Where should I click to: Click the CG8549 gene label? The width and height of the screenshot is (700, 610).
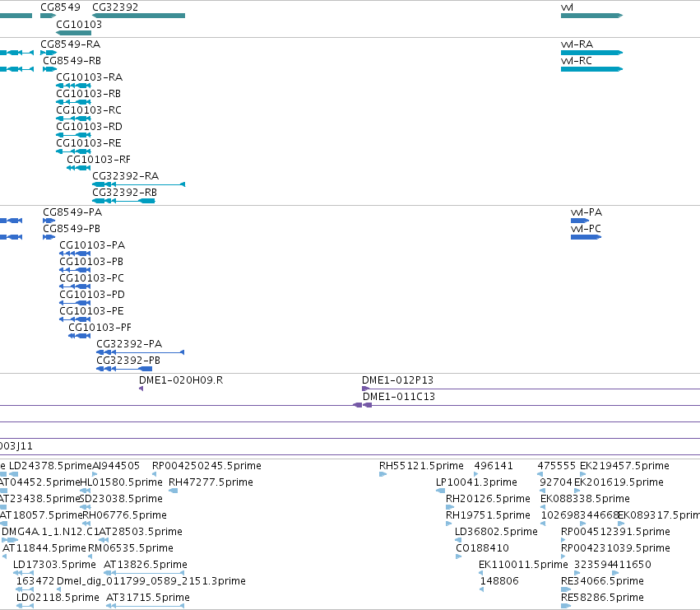point(60,7)
